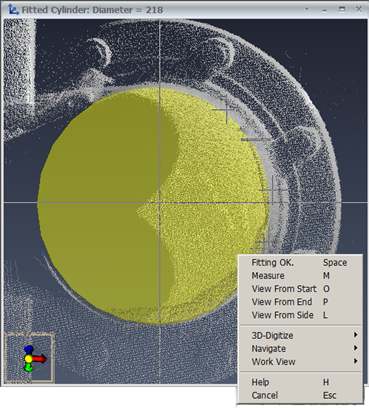Click the red X-axis arrow of the triad
Viewport: 369px width, 408px height.
40,359
